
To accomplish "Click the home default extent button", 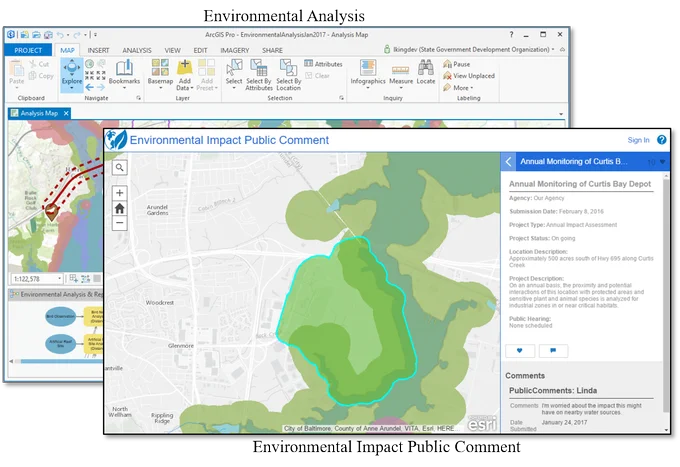I will [120, 208].
